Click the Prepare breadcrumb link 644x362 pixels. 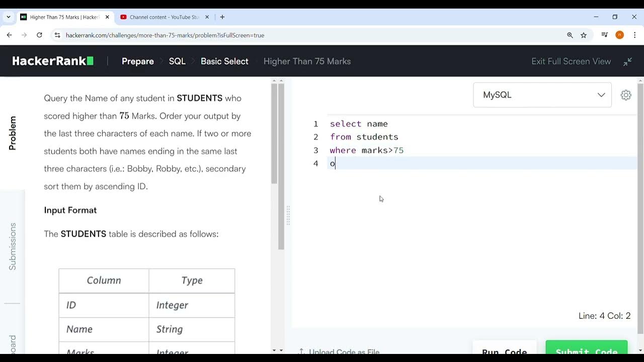(137, 61)
